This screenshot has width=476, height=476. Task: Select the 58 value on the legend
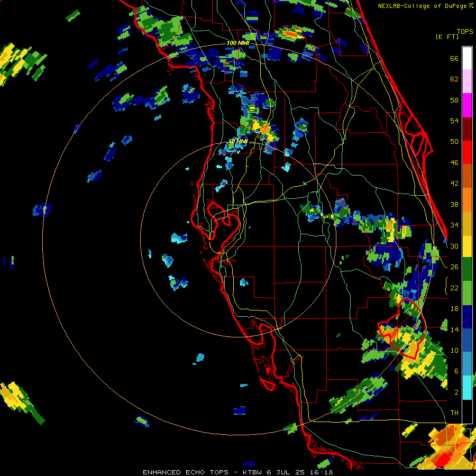point(454,100)
